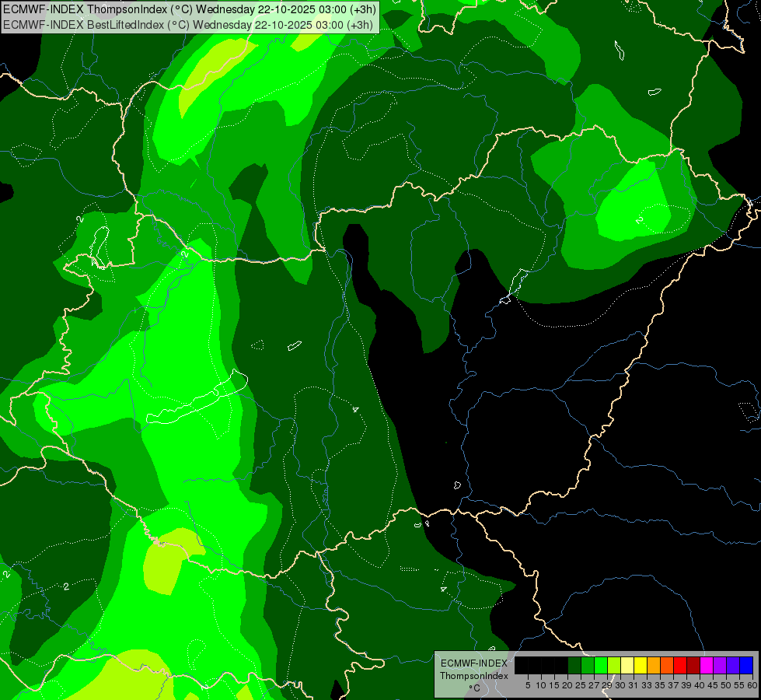Select the orange 33–35 legend swatch
This screenshot has height=700, width=761.
(654, 665)
